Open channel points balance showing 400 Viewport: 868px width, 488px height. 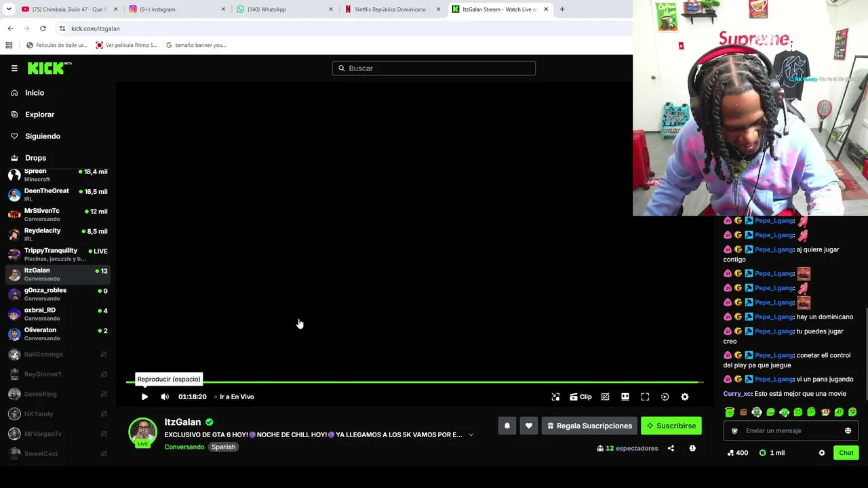click(x=737, y=453)
